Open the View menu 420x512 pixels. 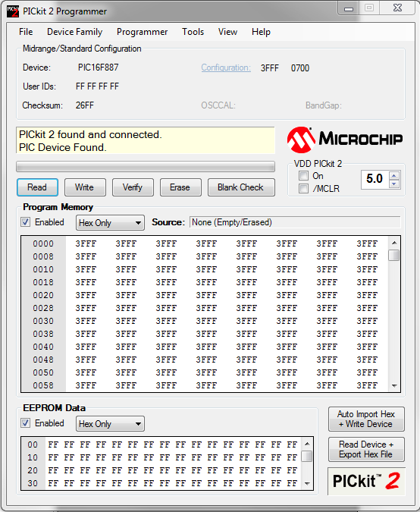(227, 32)
